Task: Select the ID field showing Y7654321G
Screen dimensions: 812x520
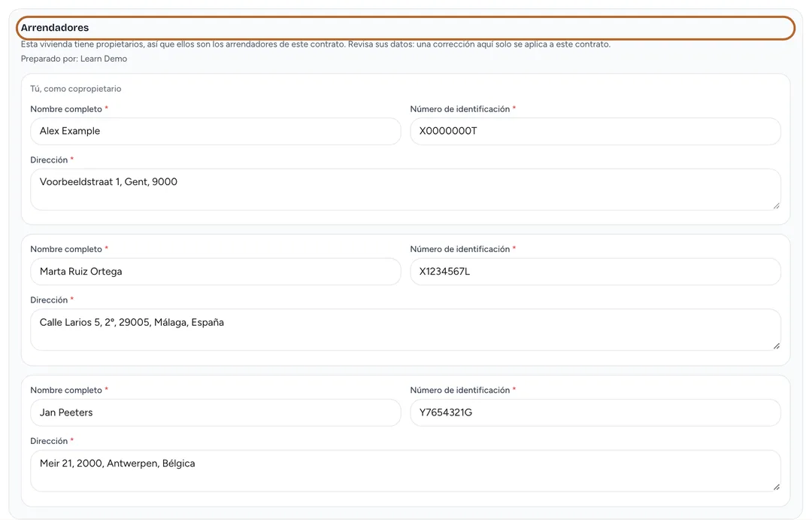Action: click(x=595, y=412)
